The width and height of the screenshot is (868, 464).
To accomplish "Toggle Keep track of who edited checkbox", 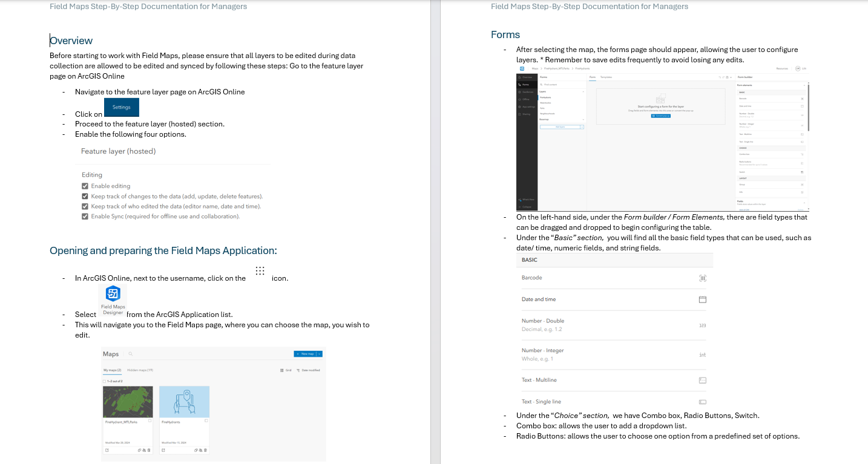I will pyautogui.click(x=85, y=206).
